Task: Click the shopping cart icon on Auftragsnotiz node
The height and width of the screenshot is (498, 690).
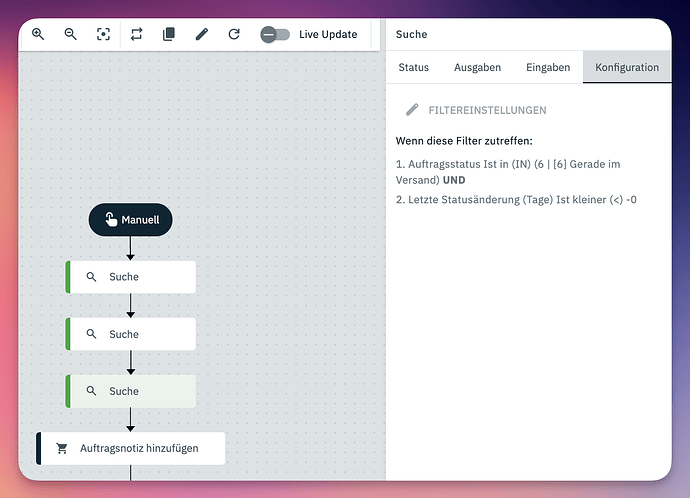Action: click(x=62, y=448)
